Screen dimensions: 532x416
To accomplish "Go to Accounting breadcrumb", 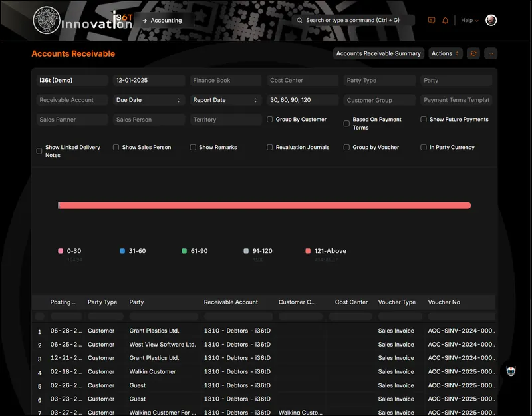I will coord(166,21).
